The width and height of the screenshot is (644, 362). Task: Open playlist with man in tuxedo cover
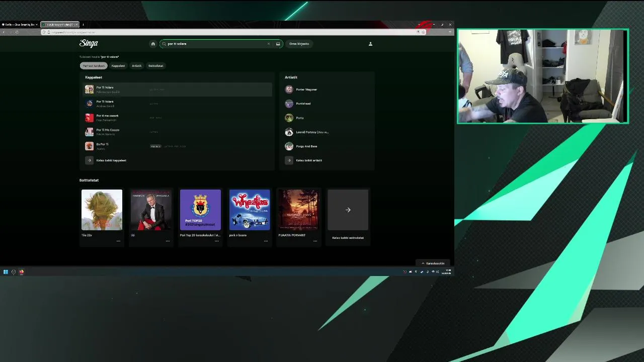[x=151, y=210]
